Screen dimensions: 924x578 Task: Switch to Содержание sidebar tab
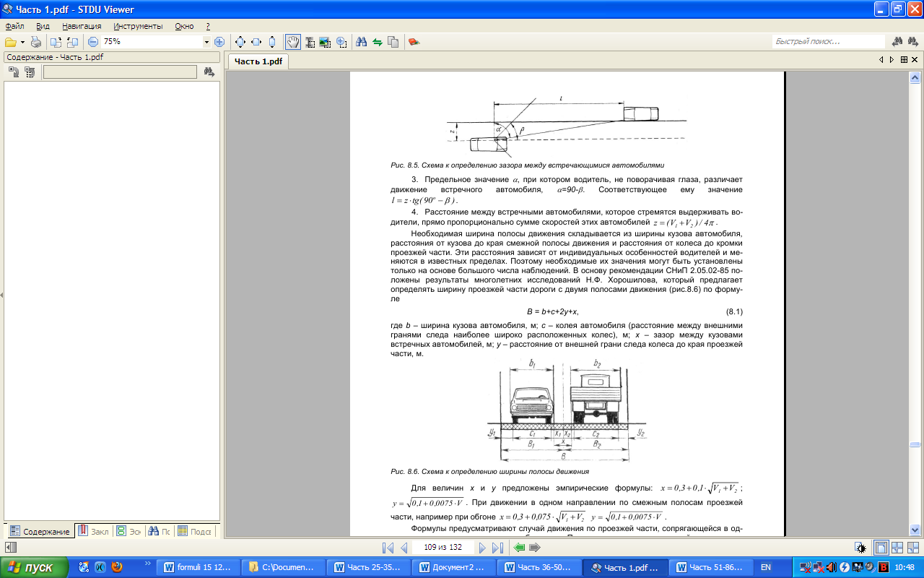[x=40, y=531]
